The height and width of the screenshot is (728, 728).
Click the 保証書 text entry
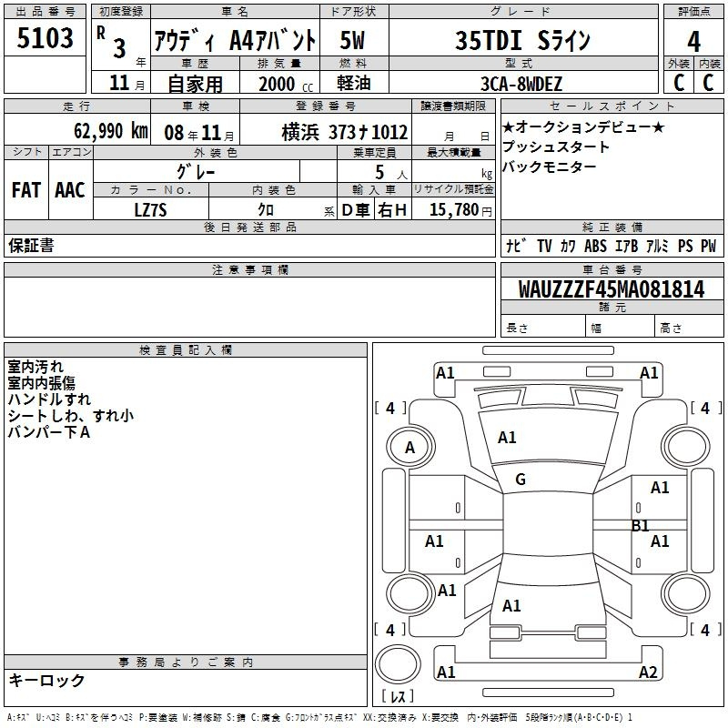(x=31, y=246)
